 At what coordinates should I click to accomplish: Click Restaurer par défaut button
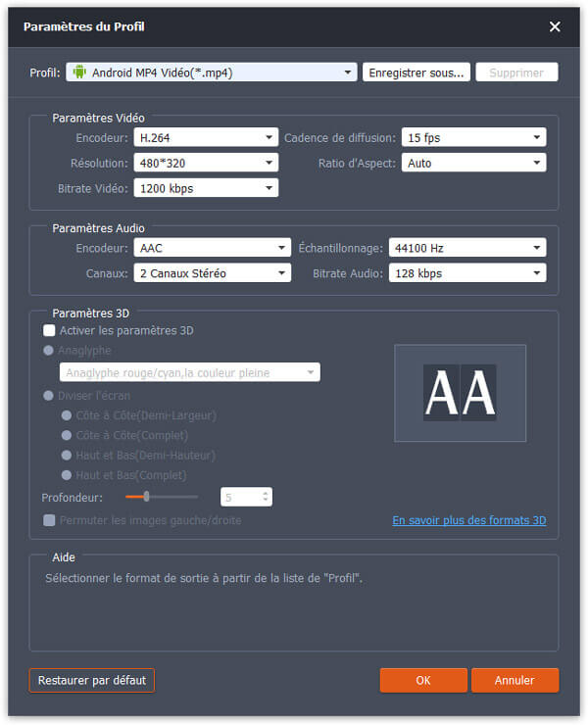point(92,680)
